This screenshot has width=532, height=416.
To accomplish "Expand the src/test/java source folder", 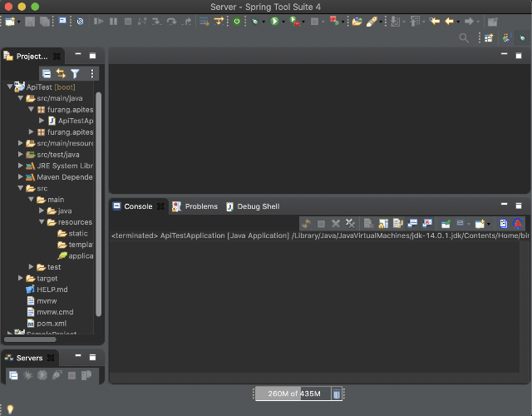I will 20,154.
